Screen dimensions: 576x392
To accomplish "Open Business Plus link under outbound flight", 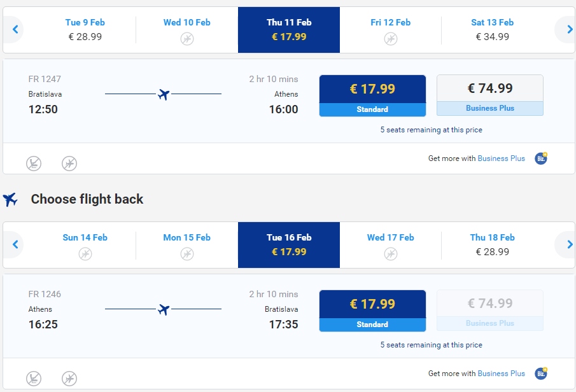I will (x=501, y=158).
